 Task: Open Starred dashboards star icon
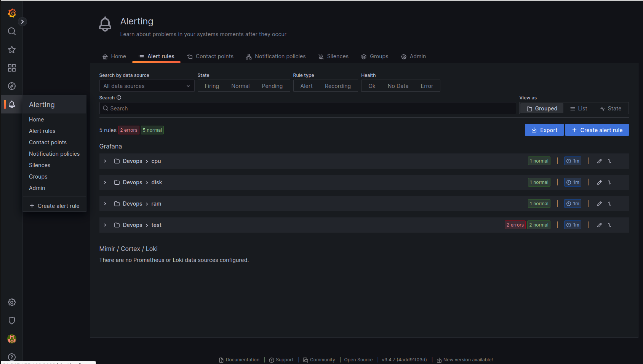(x=12, y=49)
